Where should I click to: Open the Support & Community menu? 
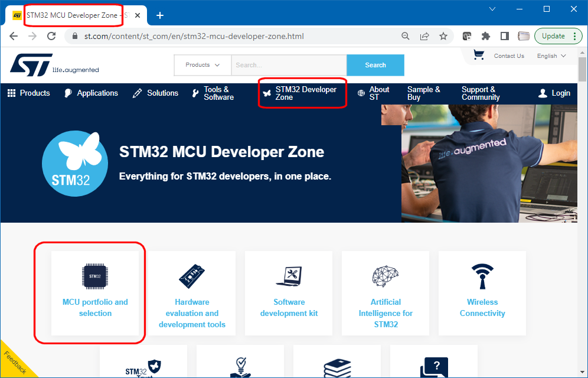click(x=481, y=93)
